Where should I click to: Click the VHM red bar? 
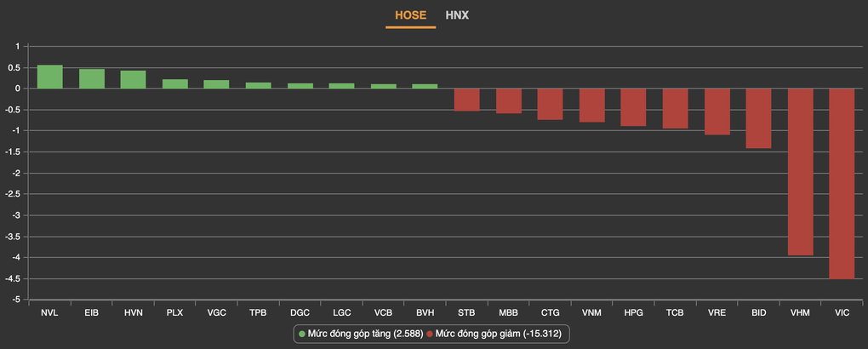(799, 171)
